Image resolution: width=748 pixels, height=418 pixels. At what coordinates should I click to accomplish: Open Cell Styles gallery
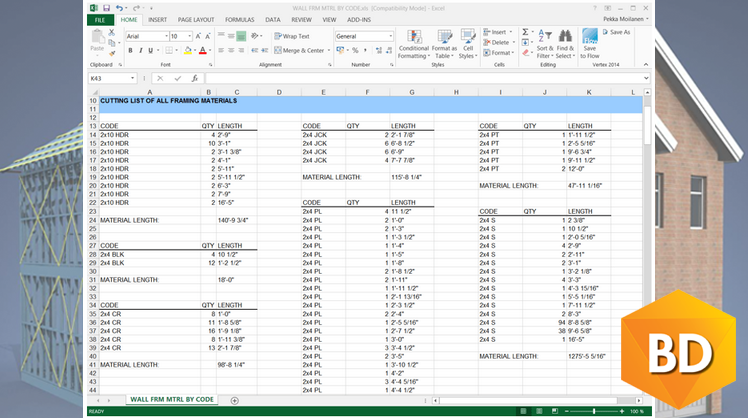click(x=468, y=44)
